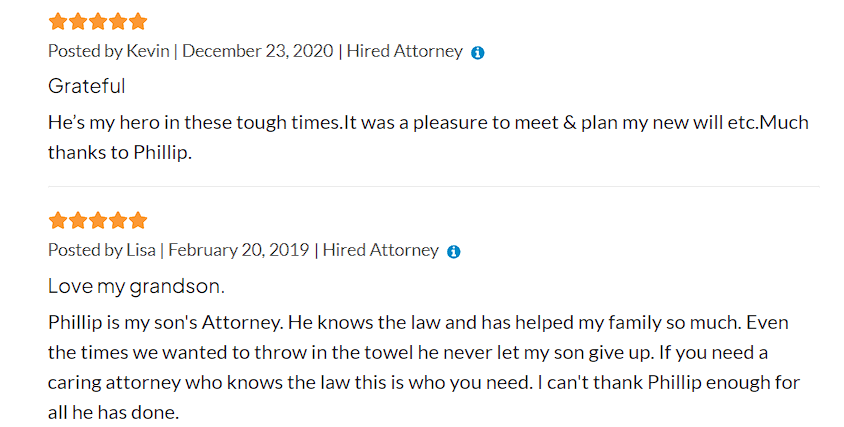Screen dimensions: 844x427
Task: Click Lisa's review text about son's Attorney
Action: (x=424, y=367)
